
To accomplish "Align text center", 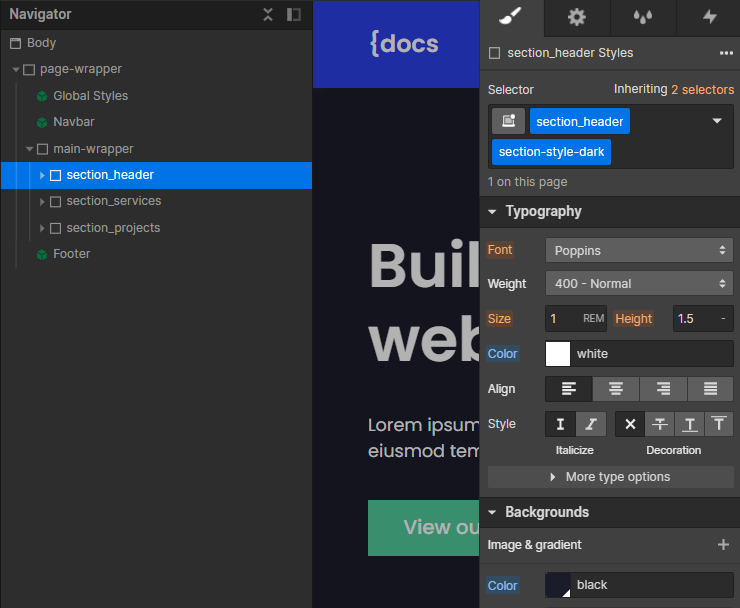I will 616,389.
